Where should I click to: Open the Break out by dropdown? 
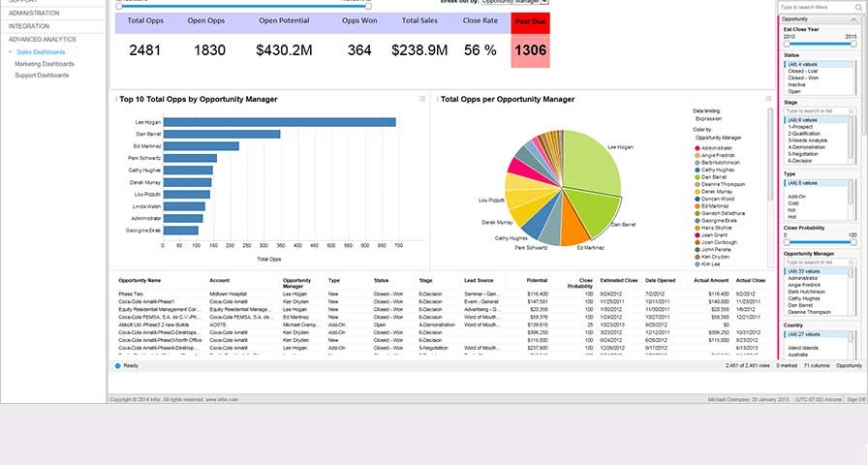click(514, 2)
